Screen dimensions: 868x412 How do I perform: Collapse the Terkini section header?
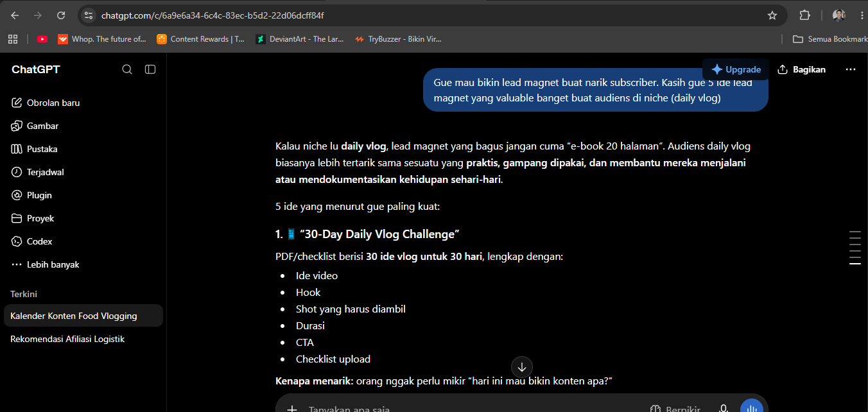pos(24,294)
